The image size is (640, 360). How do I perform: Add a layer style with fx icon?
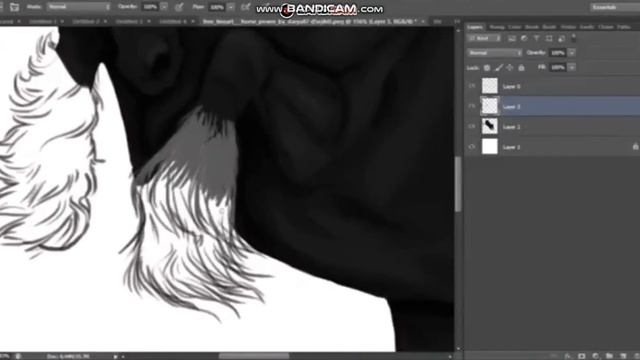[x=568, y=356]
